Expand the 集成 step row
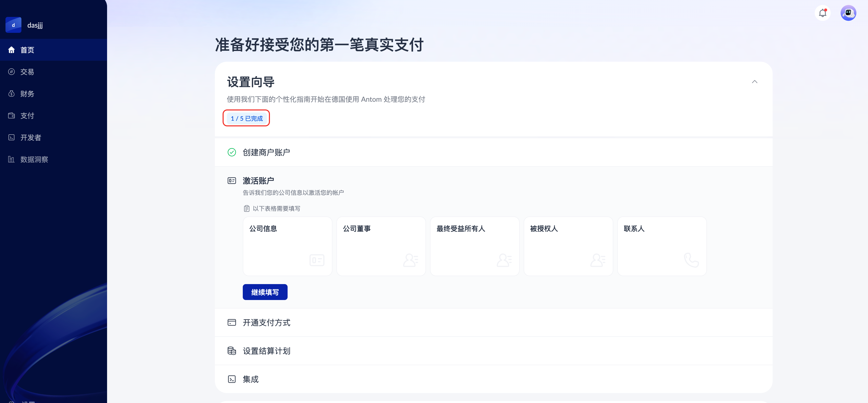 click(x=251, y=379)
